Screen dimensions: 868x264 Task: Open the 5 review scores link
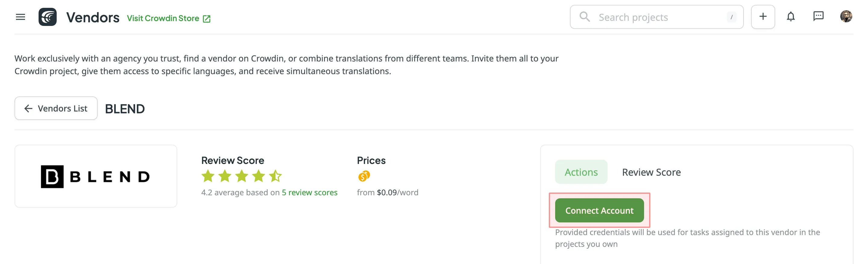(x=309, y=193)
